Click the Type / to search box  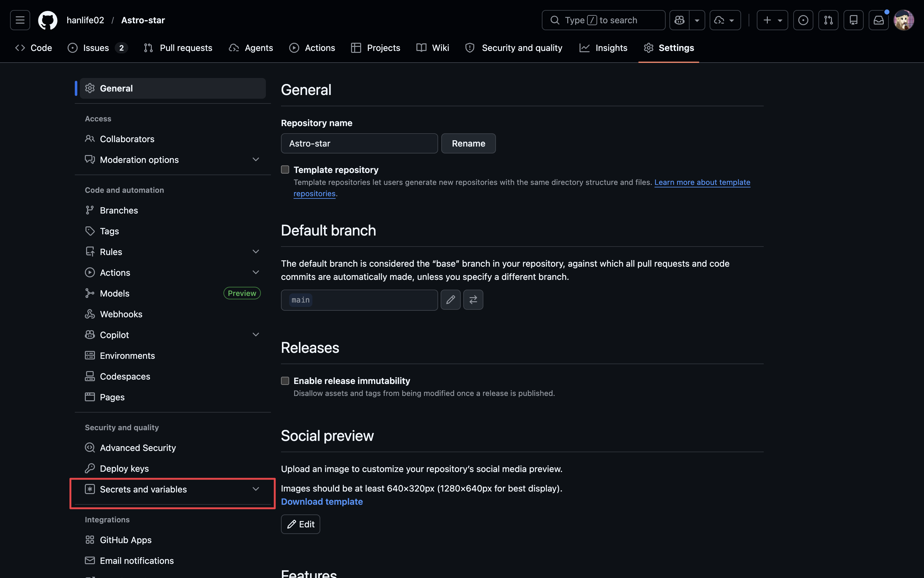[603, 20]
